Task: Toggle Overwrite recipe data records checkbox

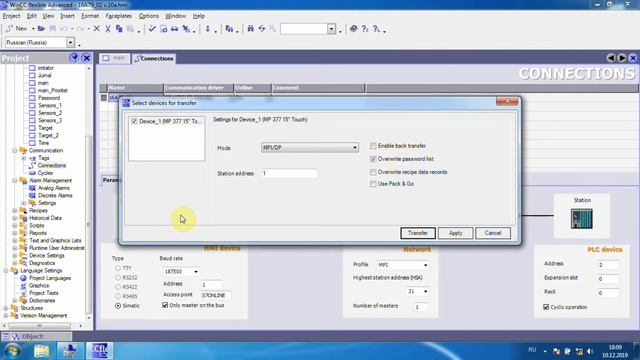Action: [x=373, y=172]
